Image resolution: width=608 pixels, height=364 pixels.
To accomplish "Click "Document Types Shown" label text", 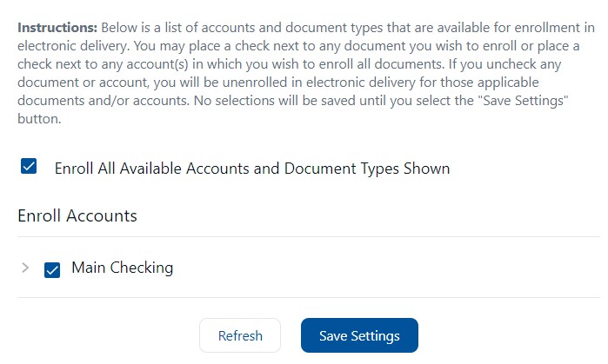I will (367, 169).
